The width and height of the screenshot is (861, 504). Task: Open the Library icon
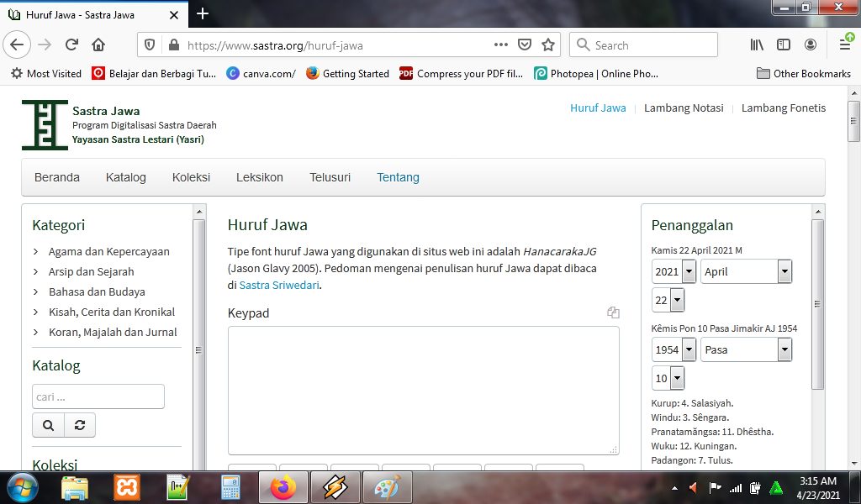tap(757, 45)
